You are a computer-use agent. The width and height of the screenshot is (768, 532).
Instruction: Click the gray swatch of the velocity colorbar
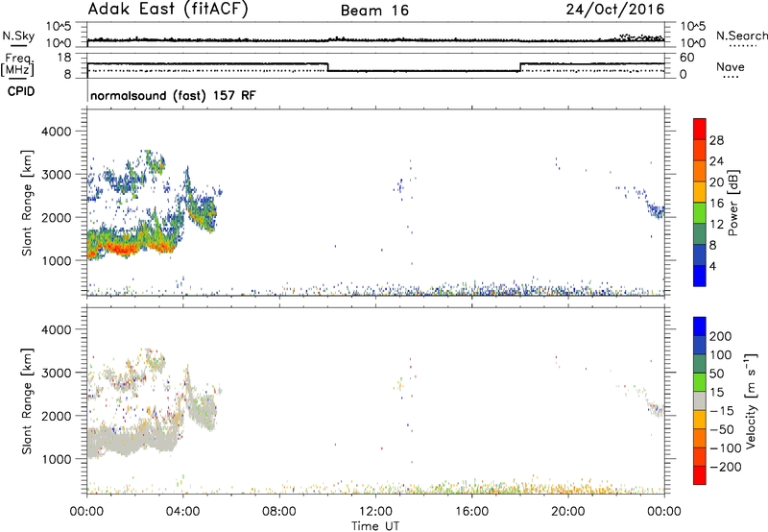tap(700, 400)
